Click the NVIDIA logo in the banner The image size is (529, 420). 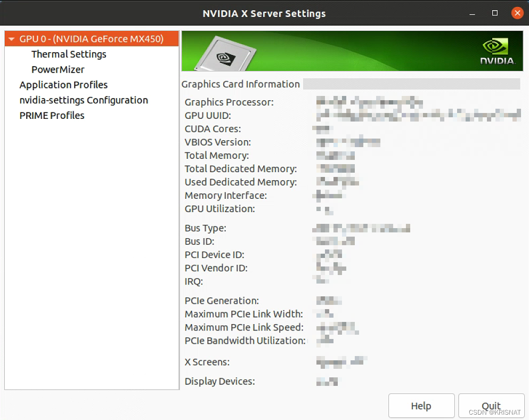(497, 51)
